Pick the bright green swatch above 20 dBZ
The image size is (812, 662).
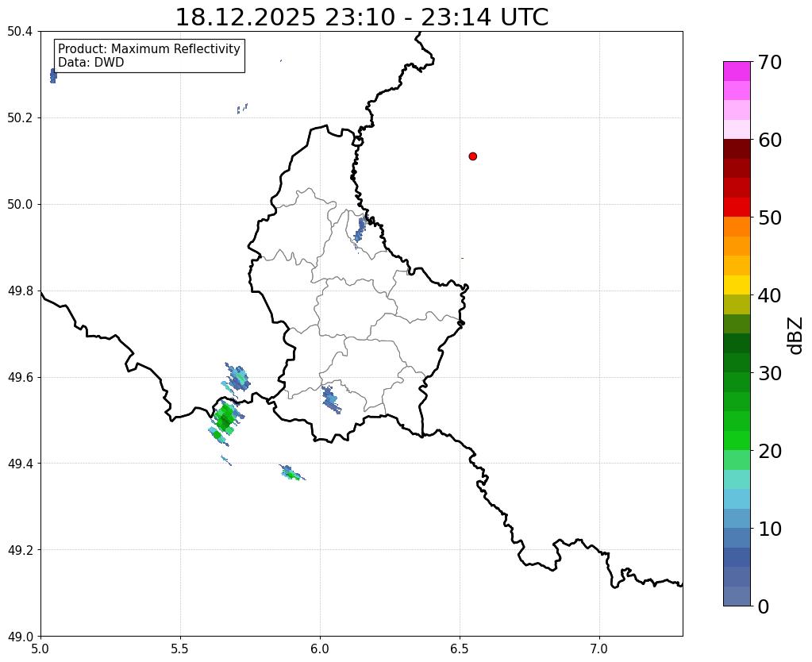click(x=737, y=441)
